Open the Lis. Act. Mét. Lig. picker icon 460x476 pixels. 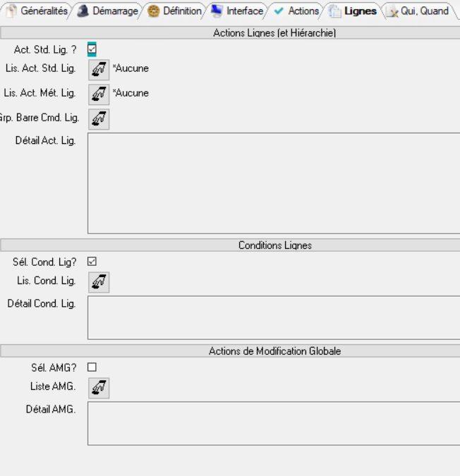(99, 93)
